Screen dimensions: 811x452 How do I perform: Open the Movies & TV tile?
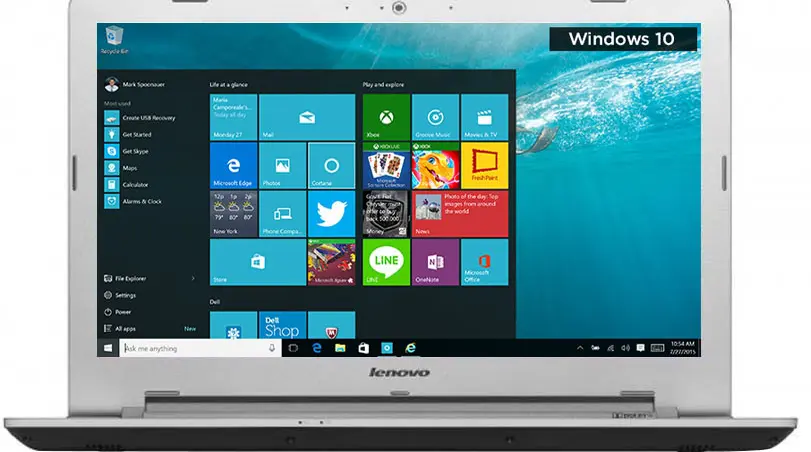tap(485, 117)
